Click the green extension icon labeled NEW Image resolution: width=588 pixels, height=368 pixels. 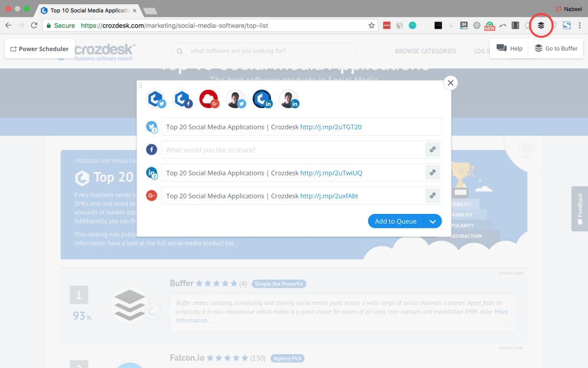(x=489, y=26)
